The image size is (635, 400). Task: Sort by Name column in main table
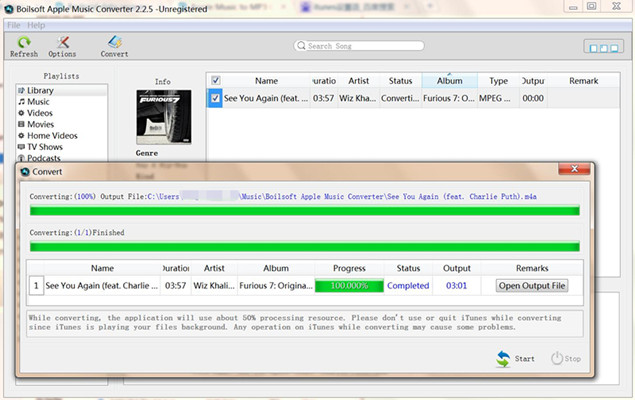[266, 81]
